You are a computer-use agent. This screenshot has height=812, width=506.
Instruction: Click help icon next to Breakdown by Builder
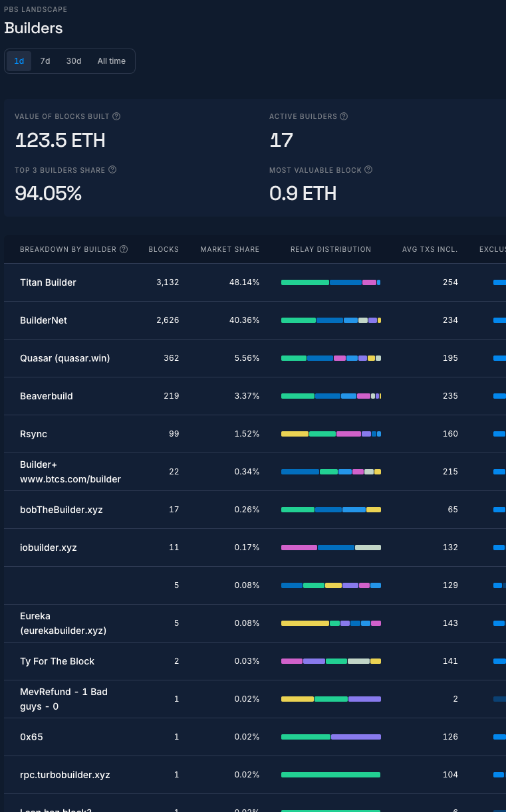[x=123, y=250]
